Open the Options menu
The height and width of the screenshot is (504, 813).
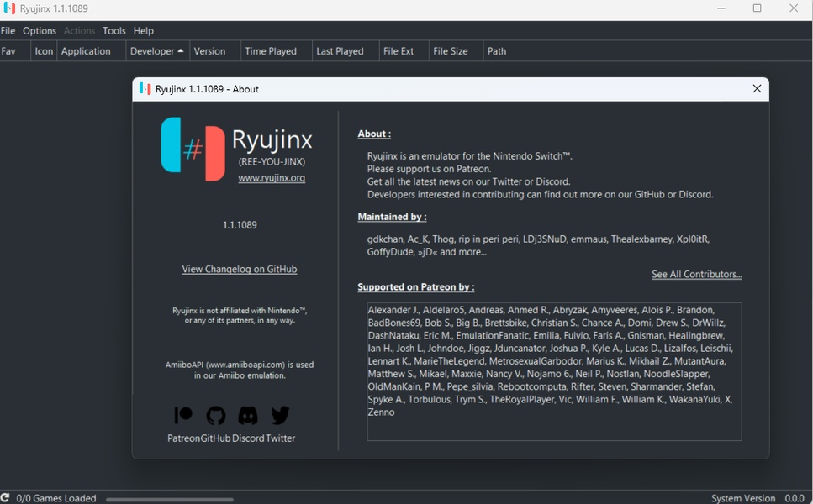(40, 31)
